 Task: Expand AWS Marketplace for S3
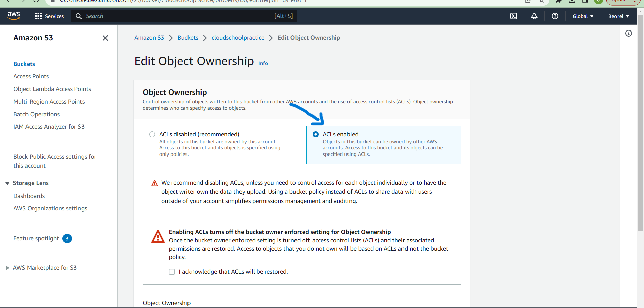7,268
